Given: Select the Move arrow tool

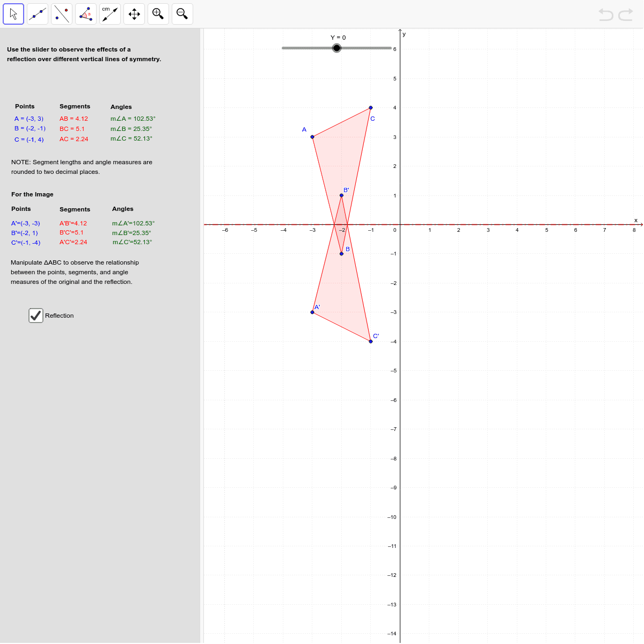Looking at the screenshot, I should [13, 14].
